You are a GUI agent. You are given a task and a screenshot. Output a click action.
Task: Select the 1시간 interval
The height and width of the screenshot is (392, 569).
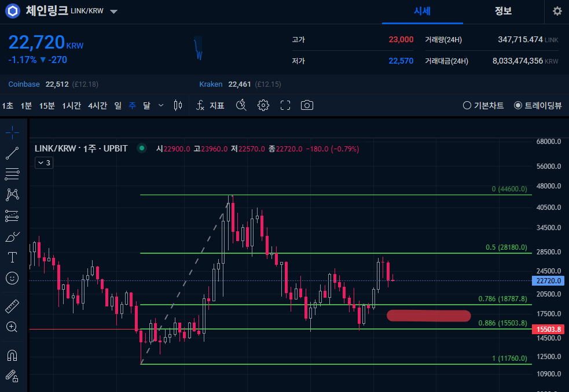pyautogui.click(x=72, y=106)
